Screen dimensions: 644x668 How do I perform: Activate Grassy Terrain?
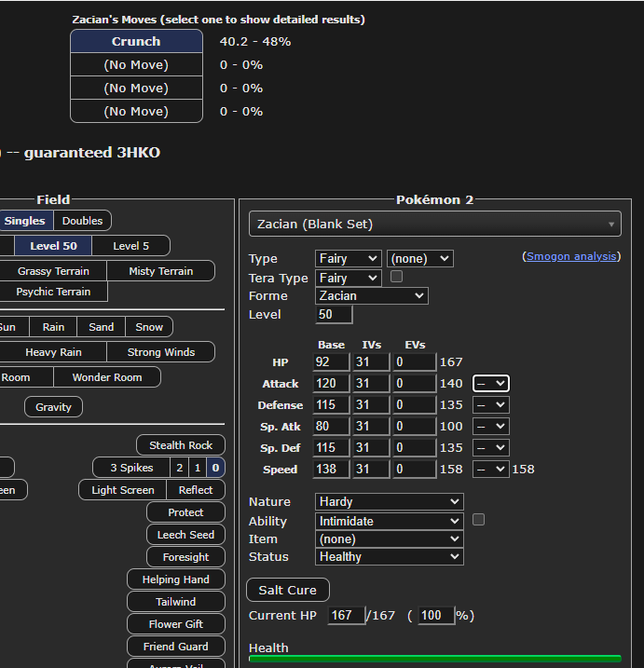coord(53,271)
